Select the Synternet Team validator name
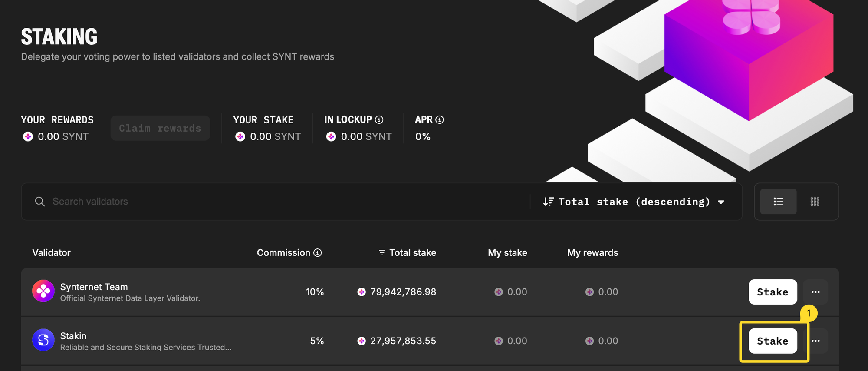 point(94,287)
